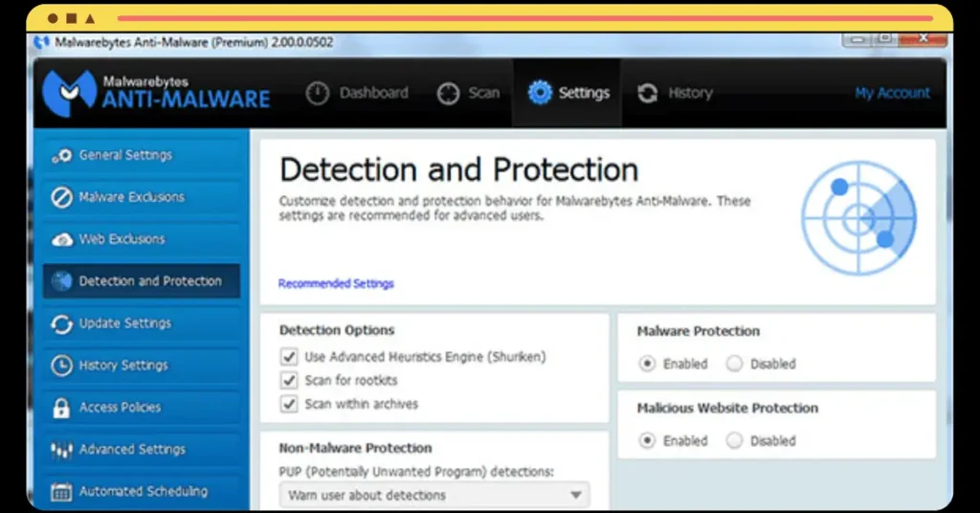980x513 pixels.
Task: Select Enabled for Malicious Website Protection
Action: [x=647, y=440]
